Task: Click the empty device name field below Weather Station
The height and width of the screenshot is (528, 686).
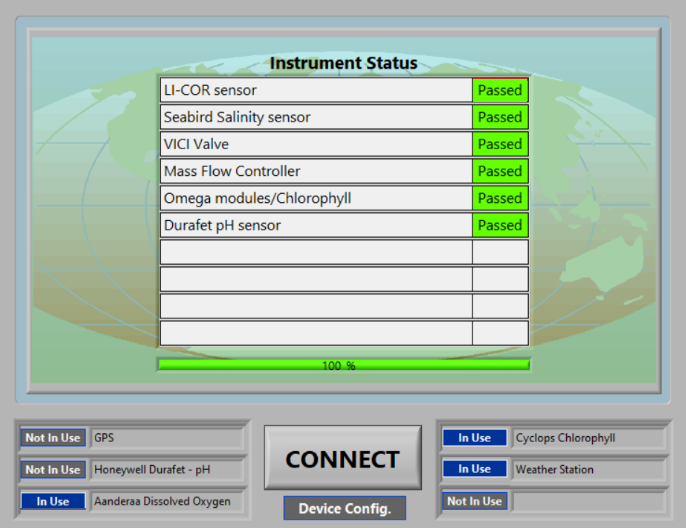Action: (588, 501)
